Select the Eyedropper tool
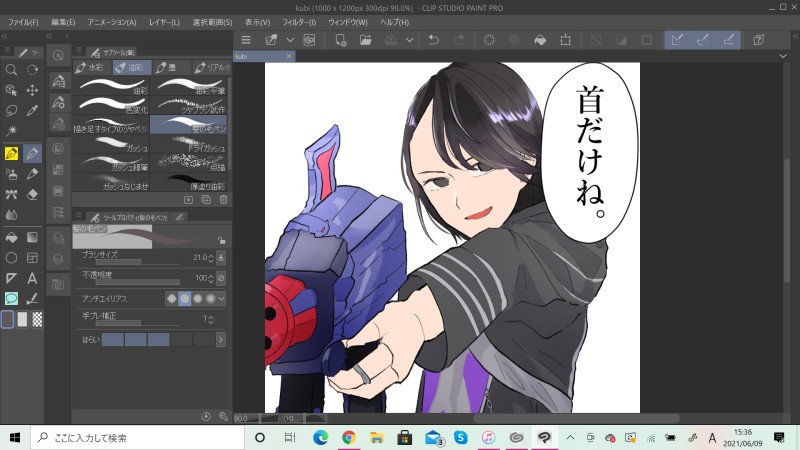 click(x=32, y=111)
